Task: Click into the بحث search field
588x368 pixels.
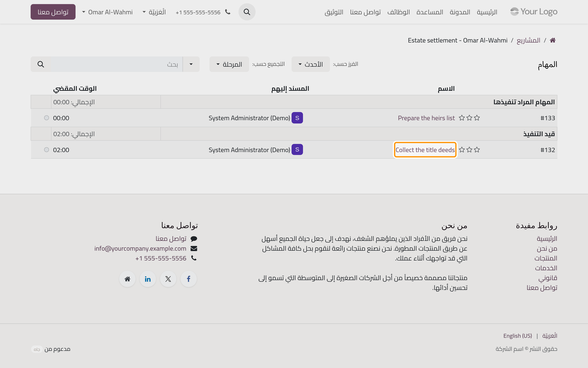Action: [116, 64]
